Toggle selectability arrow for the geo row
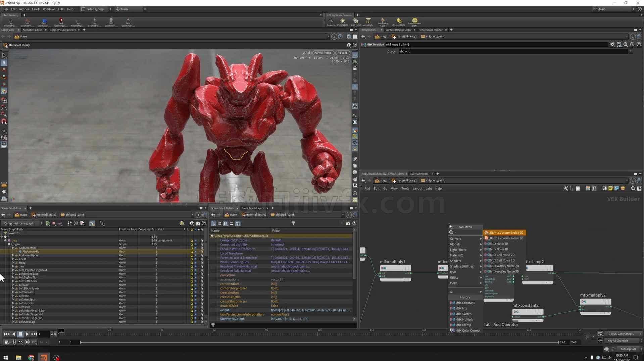644x361 pixels. click(202, 244)
